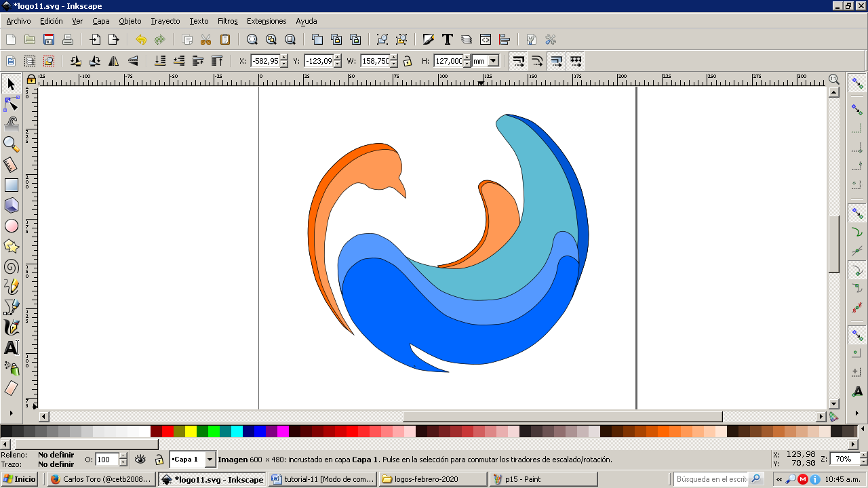Select the Rectangle tool
This screenshot has width=868, height=488.
click(x=11, y=185)
